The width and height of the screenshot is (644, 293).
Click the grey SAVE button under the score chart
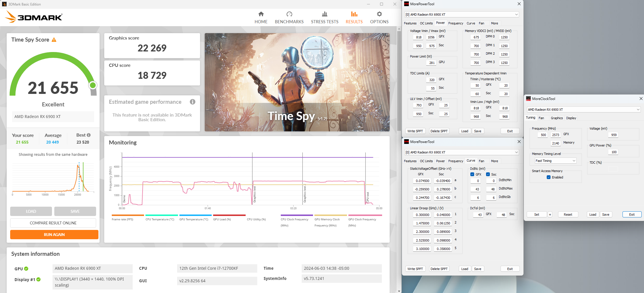75,211
